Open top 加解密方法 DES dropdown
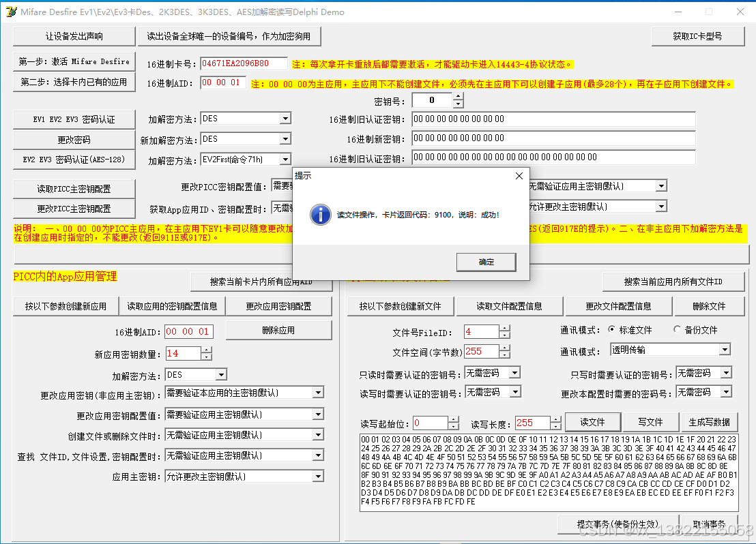Image resolution: width=756 pixels, height=544 pixels. click(285, 119)
